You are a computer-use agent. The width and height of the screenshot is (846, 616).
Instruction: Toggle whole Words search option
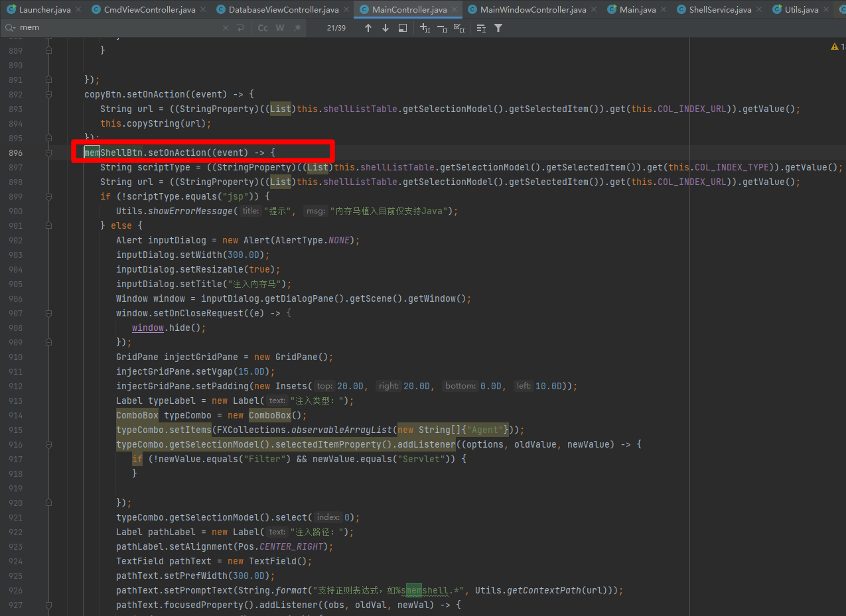pyautogui.click(x=280, y=28)
